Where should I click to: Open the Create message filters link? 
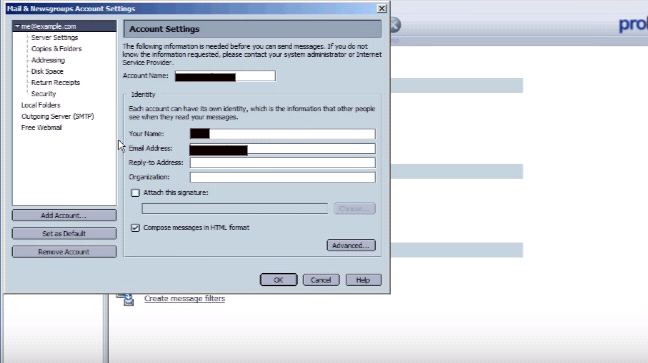(x=184, y=299)
